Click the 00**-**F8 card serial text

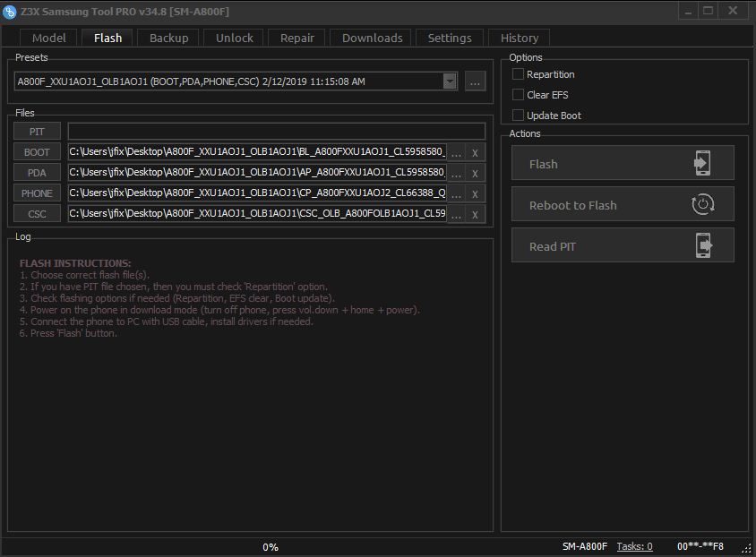(x=700, y=546)
